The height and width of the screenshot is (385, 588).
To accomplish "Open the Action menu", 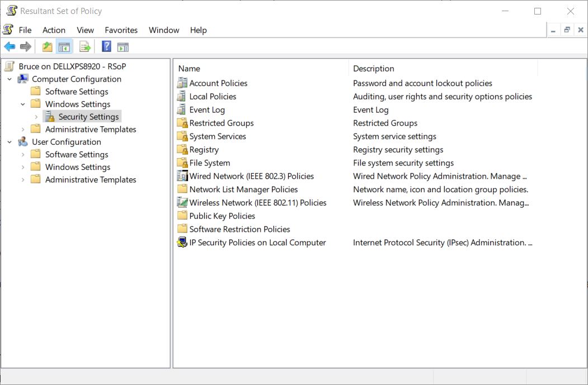I will pos(53,30).
